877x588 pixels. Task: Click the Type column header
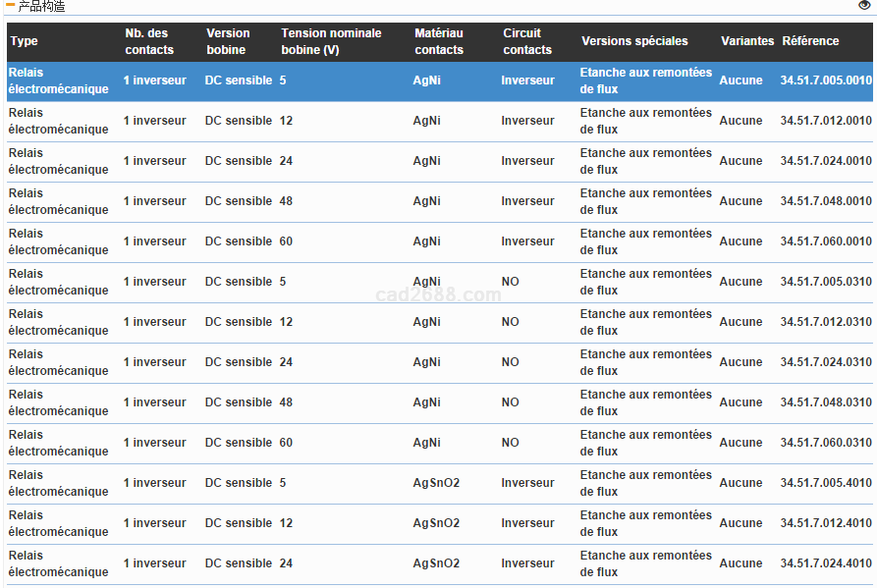(x=25, y=41)
